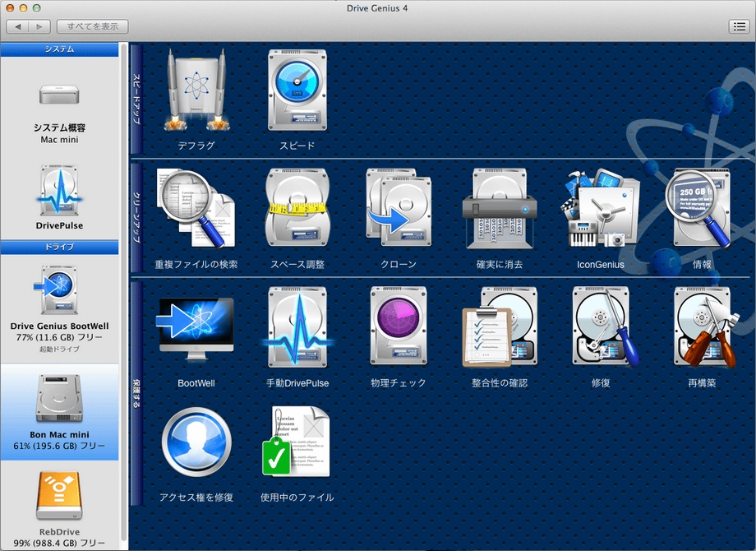Click the クリーンアップ vertical category tab
Image resolution: width=756 pixels, height=551 pixels.
click(137, 217)
